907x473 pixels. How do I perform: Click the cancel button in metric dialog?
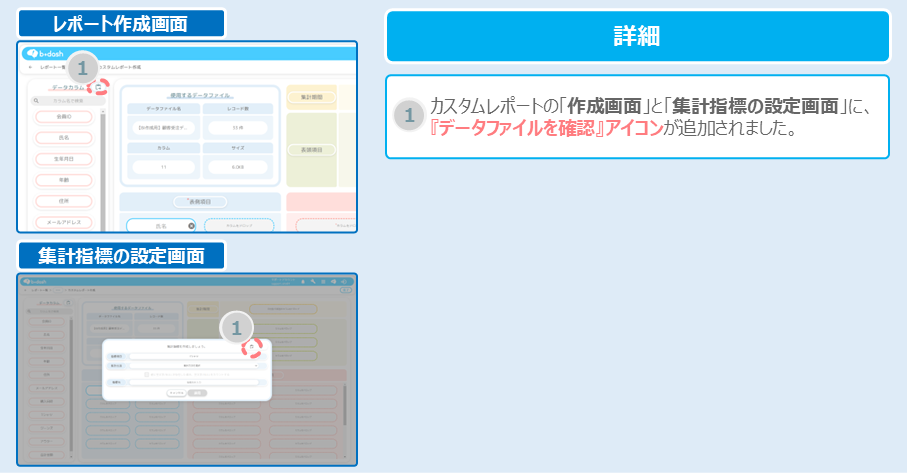pos(176,393)
